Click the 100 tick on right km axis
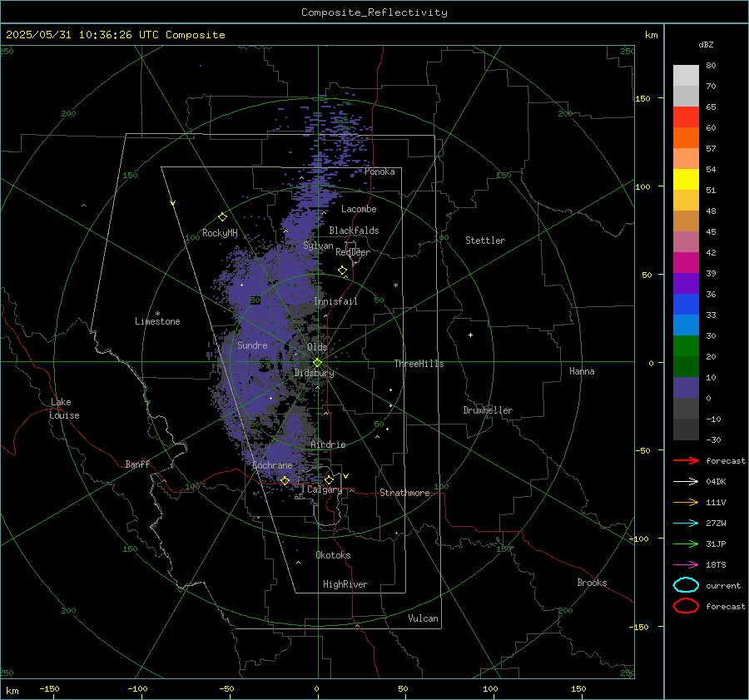Screen dimensions: 749x700 (642, 186)
